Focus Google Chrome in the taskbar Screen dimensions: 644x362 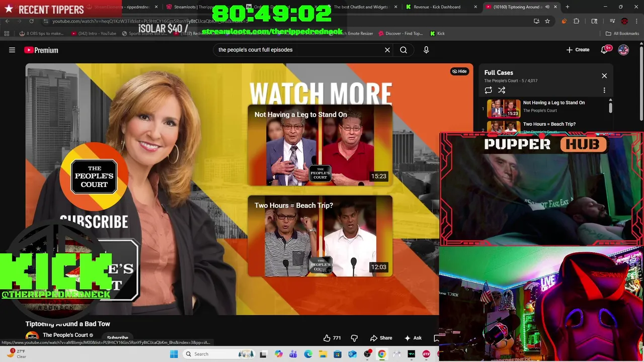[x=382, y=354]
